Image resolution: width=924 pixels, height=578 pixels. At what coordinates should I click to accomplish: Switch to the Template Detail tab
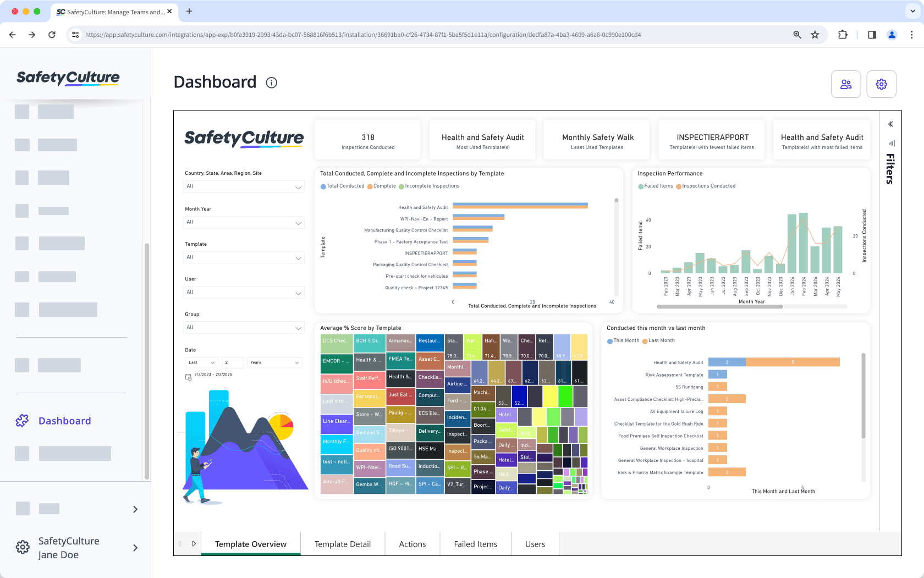point(342,544)
